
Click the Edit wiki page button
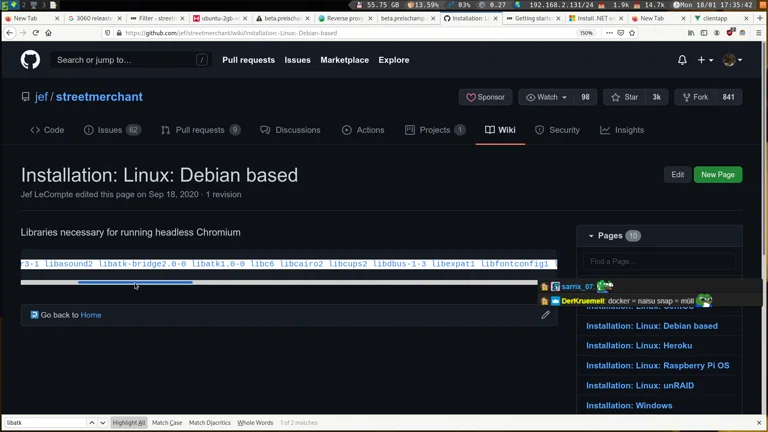point(677,174)
